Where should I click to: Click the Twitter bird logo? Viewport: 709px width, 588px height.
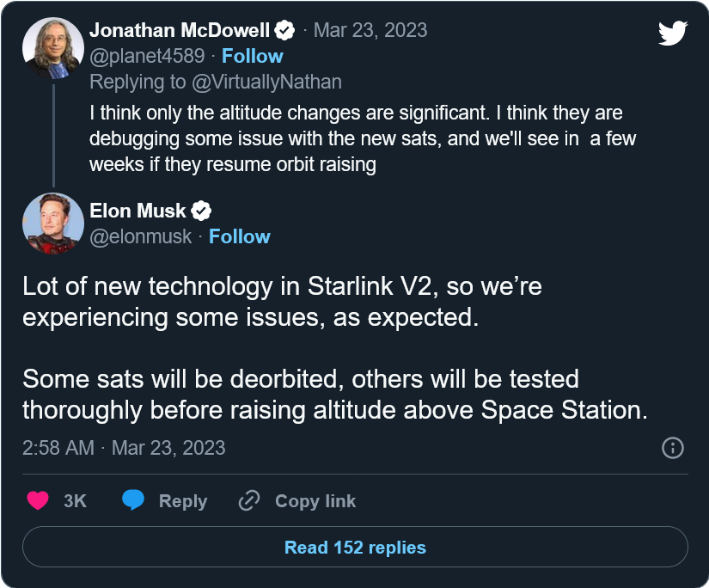pos(673,34)
